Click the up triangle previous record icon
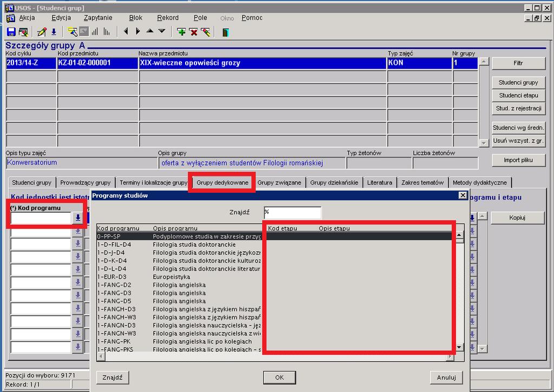The height and width of the screenshot is (392, 554). 150,31
